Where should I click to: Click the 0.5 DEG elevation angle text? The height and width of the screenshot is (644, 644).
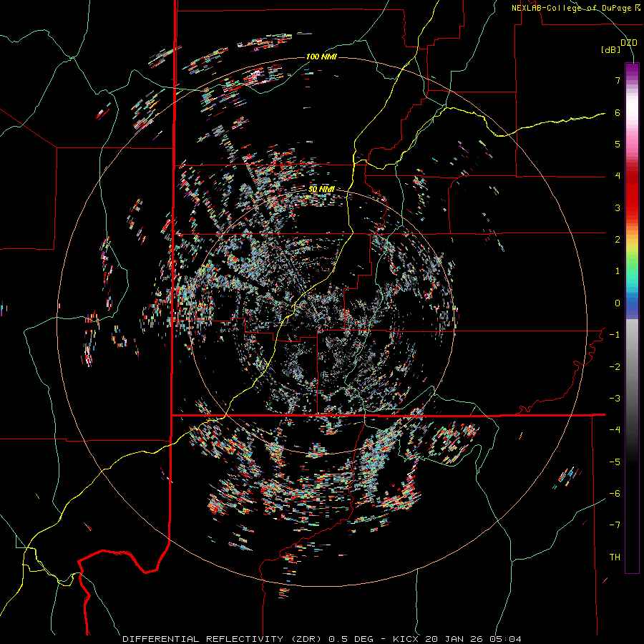click(351, 639)
